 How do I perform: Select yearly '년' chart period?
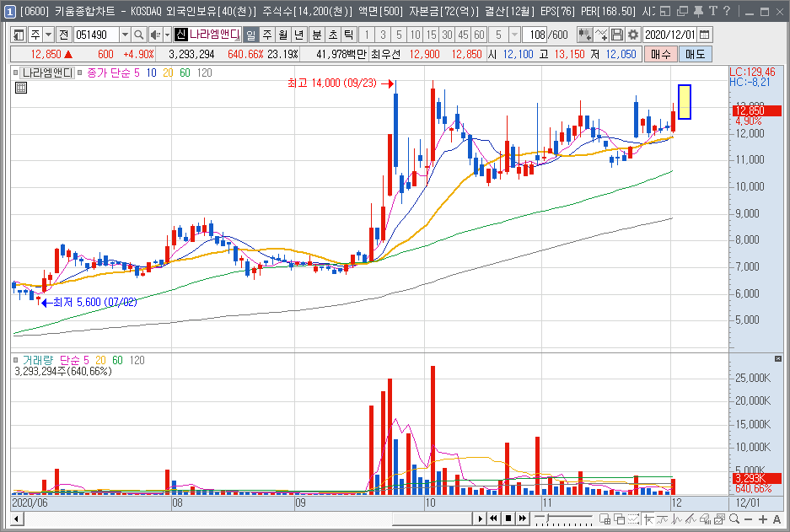pyautogui.click(x=298, y=35)
